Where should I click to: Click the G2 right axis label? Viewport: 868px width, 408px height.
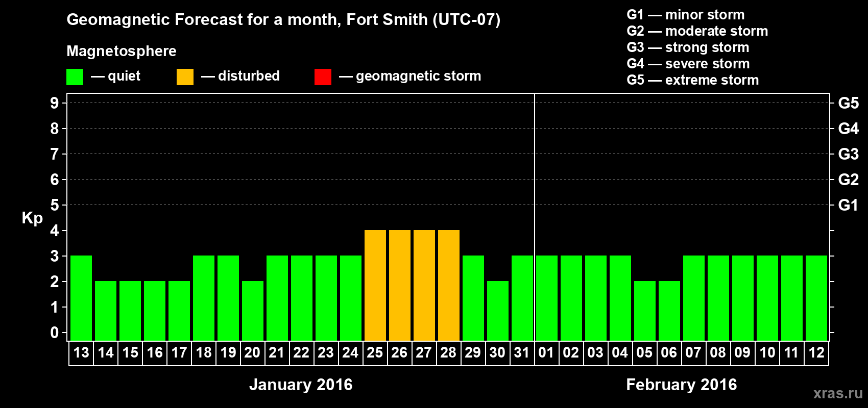coord(849,180)
